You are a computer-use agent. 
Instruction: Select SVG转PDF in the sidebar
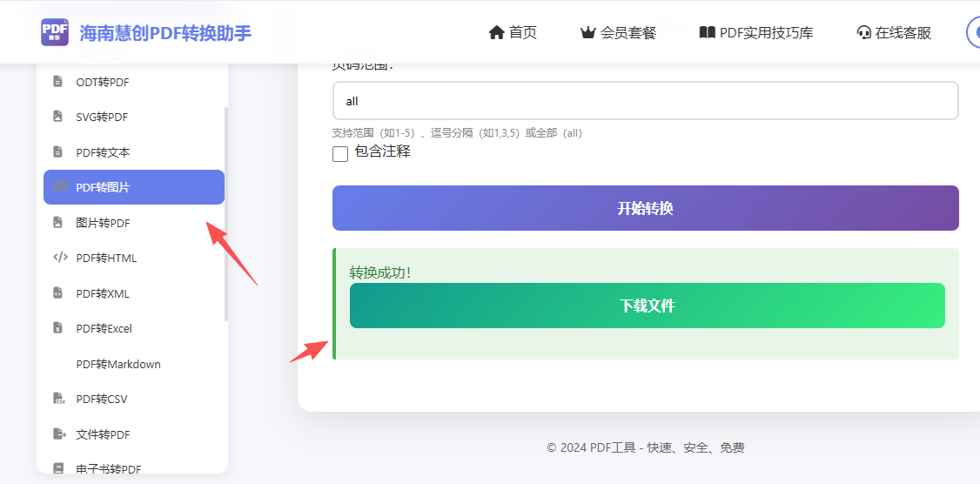134,117
